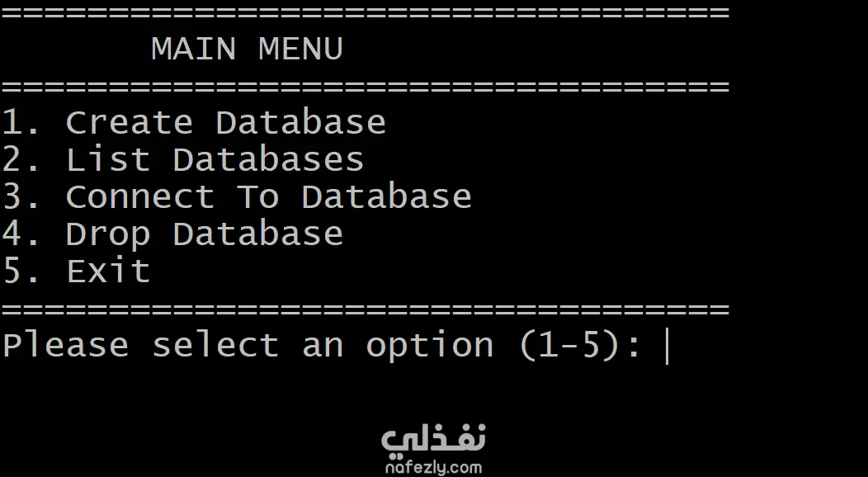Click the word "MAIN" in the title
The width and height of the screenshot is (868, 477).
[x=194, y=50]
